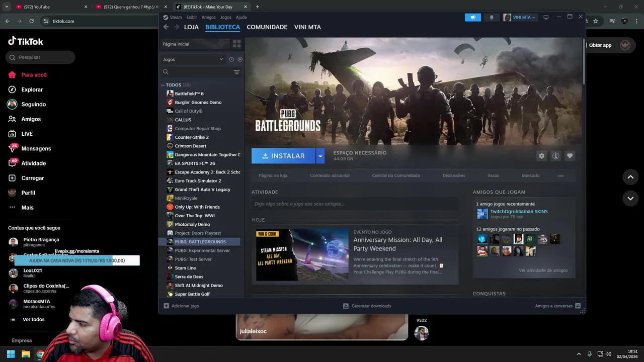Open Windows Start menu
Image resolution: width=644 pixels, height=362 pixels.
click(11, 354)
